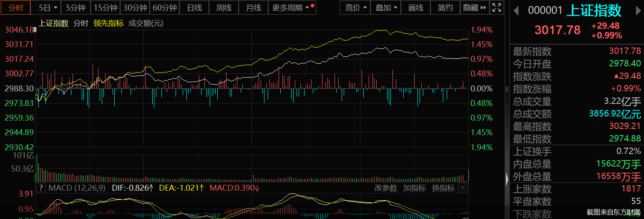Select the 最低指数 2974.88 value
Viewport: 644px width, 219px height.
point(625,139)
